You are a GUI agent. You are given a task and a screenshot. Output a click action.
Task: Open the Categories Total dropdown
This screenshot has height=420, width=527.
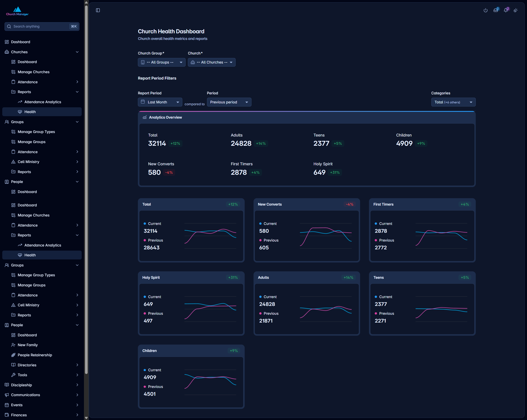pos(453,102)
